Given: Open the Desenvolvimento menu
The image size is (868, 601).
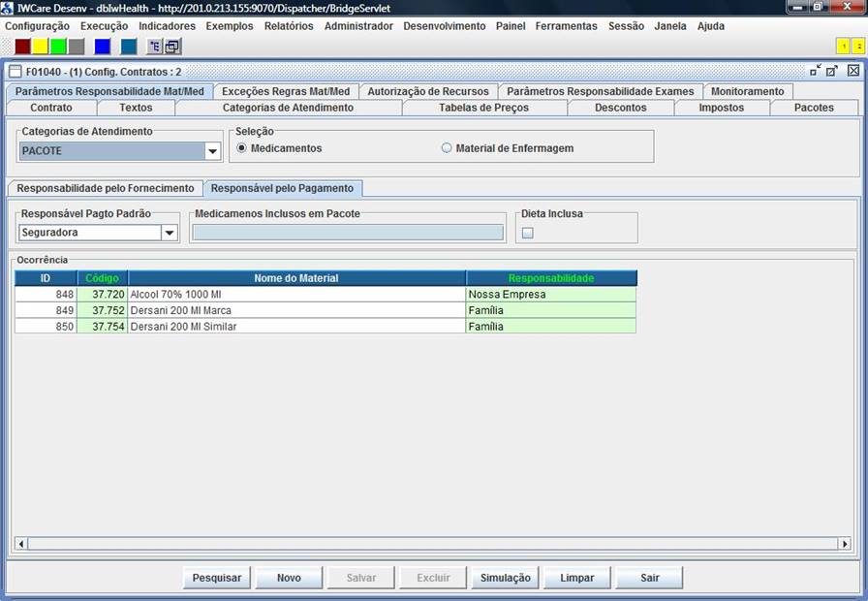Looking at the screenshot, I should (x=444, y=26).
